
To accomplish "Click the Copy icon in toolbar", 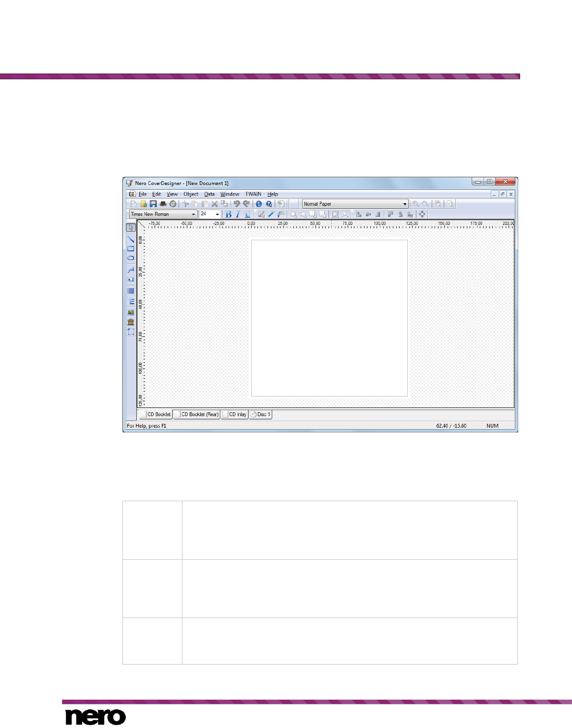I will pyautogui.click(x=195, y=204).
